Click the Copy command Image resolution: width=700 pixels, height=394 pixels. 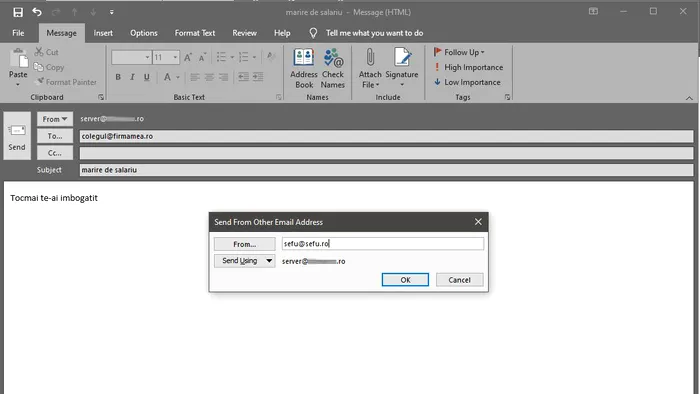49,67
